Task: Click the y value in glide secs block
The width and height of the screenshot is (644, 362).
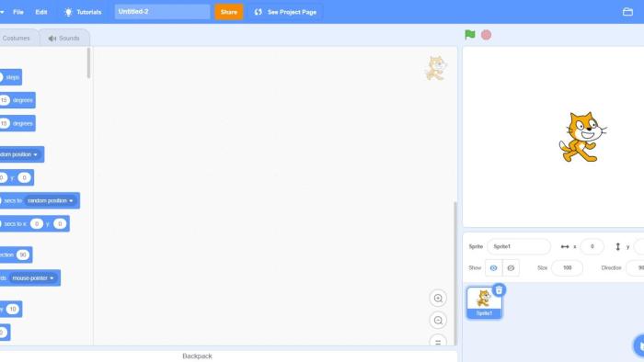Action: (x=60, y=224)
